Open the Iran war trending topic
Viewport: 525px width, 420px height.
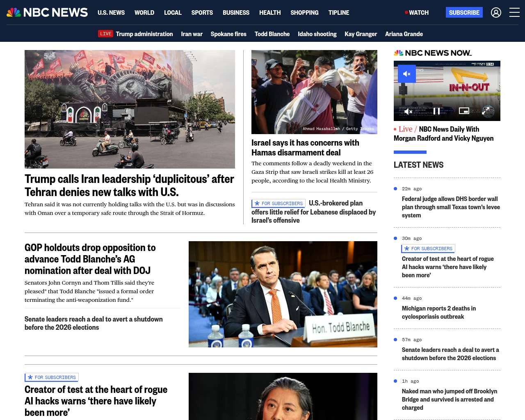pyautogui.click(x=192, y=34)
